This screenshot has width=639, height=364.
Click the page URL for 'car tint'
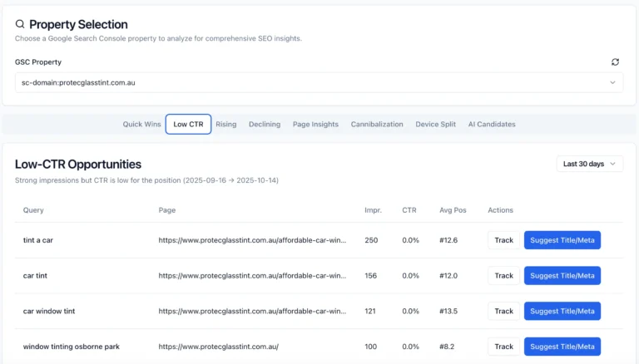(252, 276)
